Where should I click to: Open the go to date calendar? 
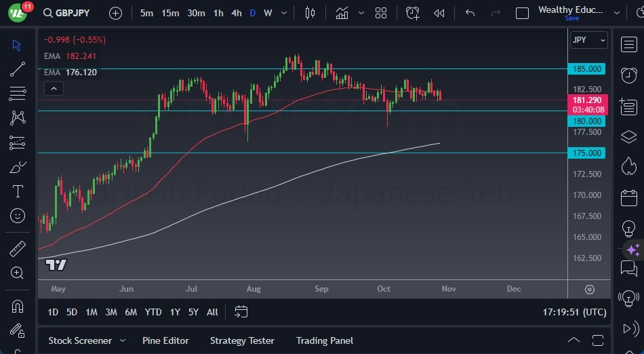click(x=241, y=312)
